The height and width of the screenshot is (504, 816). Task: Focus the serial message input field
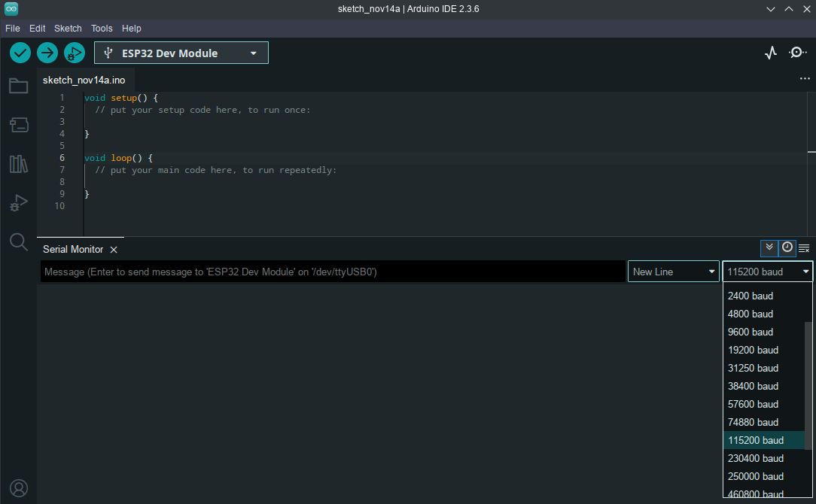coord(333,272)
